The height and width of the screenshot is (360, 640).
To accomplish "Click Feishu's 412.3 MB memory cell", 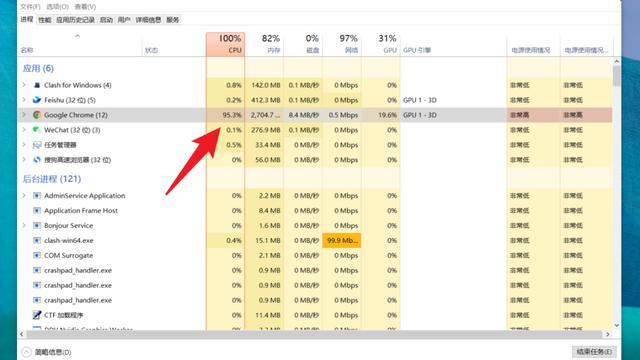I will (x=265, y=100).
